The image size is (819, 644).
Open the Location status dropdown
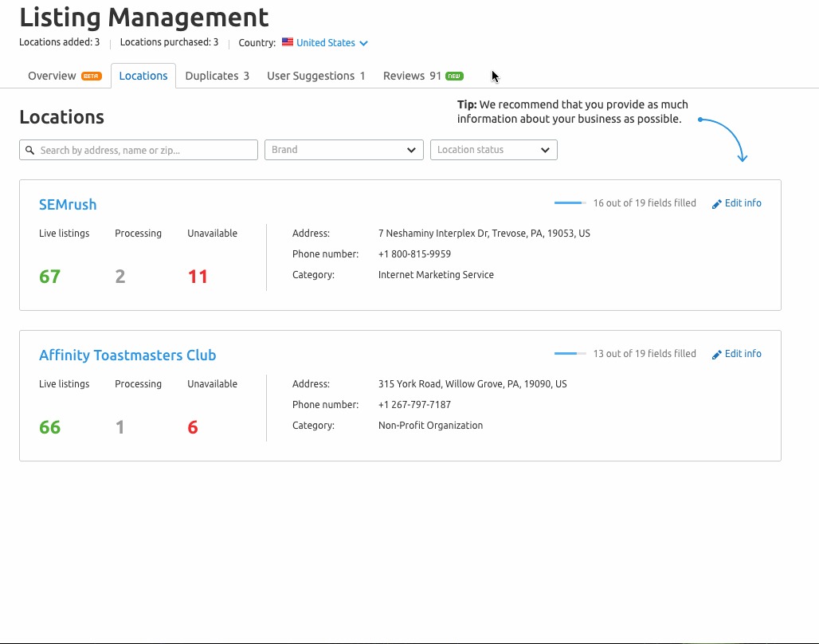tap(494, 150)
